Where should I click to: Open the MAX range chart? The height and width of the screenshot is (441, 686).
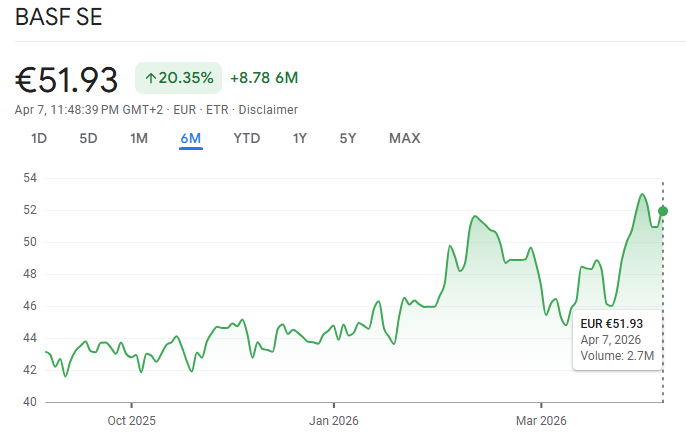point(405,139)
